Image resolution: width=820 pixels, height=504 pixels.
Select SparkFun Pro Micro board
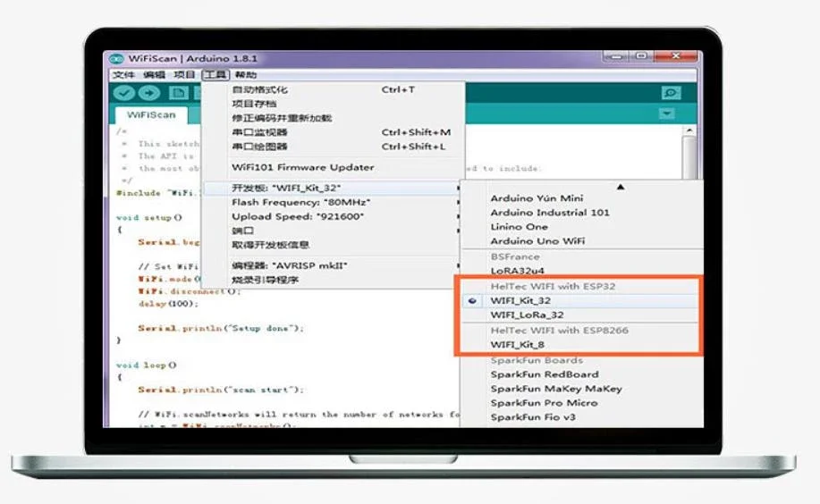581,402
